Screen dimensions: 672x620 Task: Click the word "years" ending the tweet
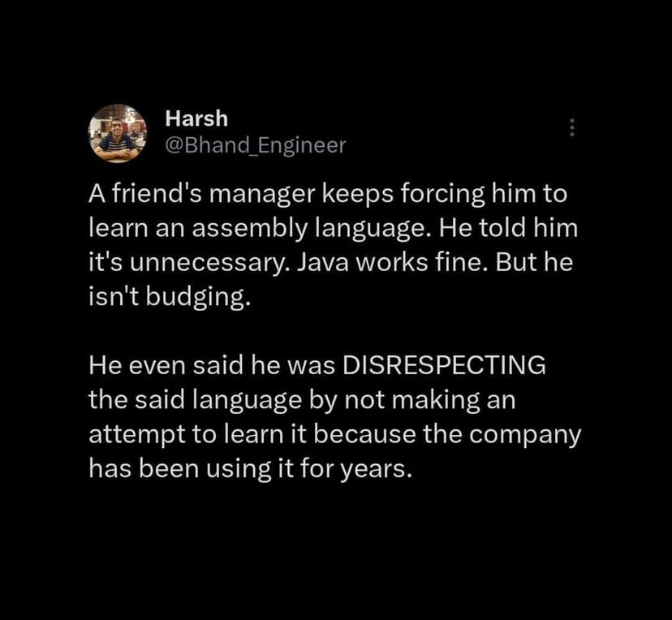pos(377,469)
